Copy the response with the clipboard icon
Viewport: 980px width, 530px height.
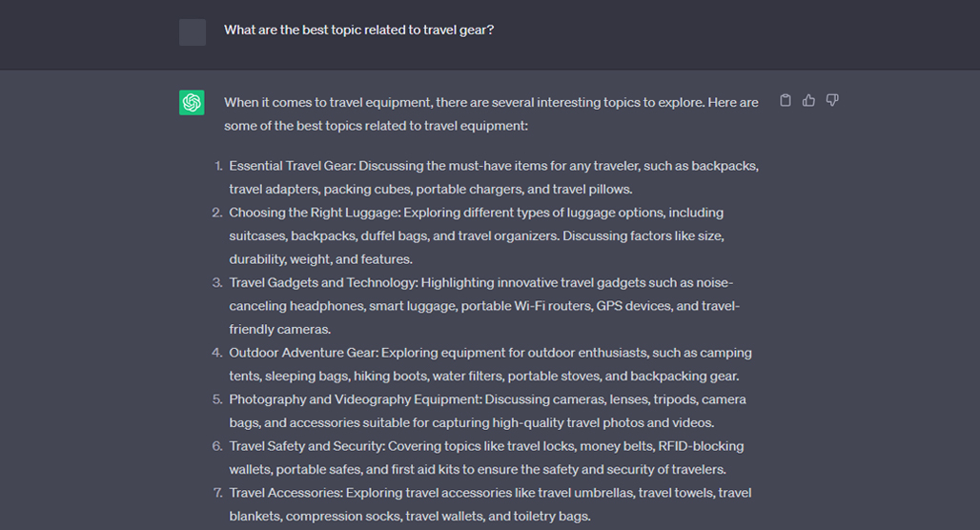tap(786, 100)
